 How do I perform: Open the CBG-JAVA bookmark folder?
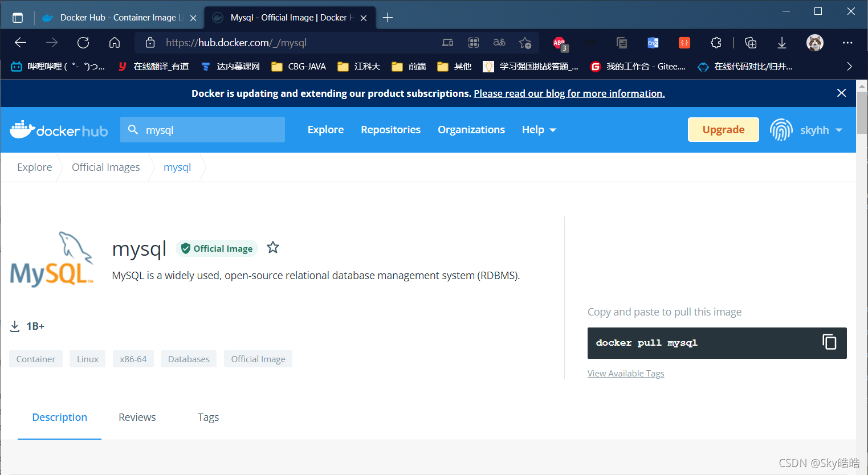pyautogui.click(x=299, y=67)
